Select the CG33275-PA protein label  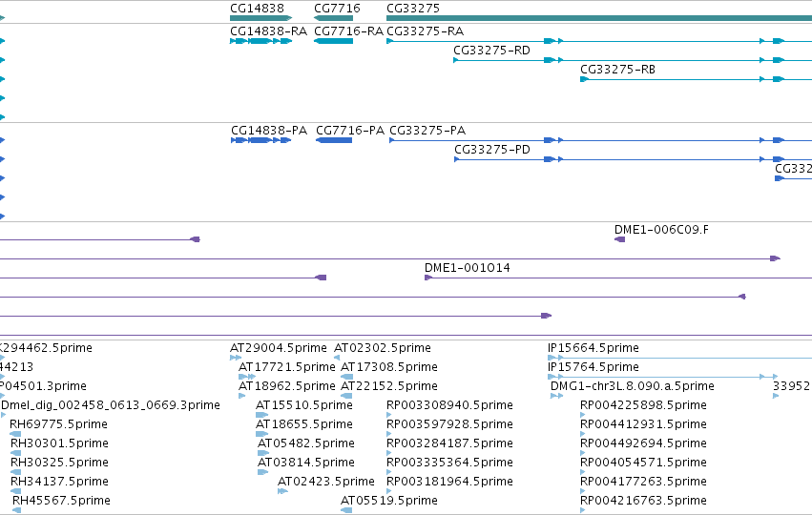[x=427, y=131]
